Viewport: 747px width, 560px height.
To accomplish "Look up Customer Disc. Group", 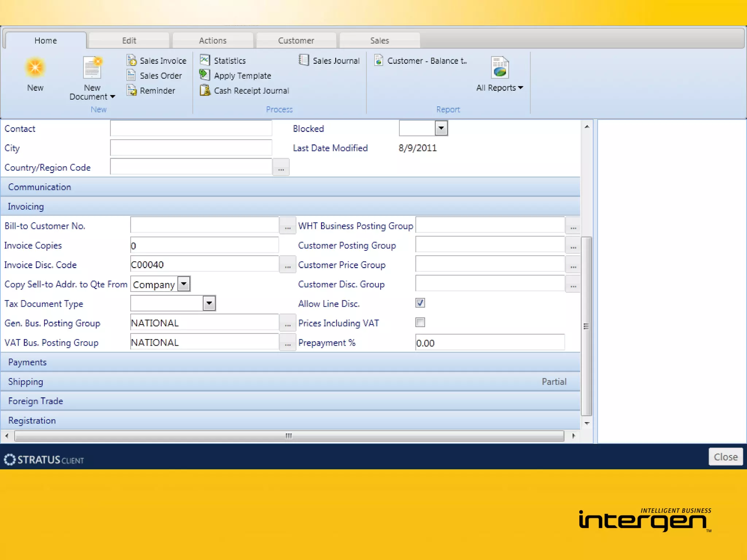I will coord(573,284).
